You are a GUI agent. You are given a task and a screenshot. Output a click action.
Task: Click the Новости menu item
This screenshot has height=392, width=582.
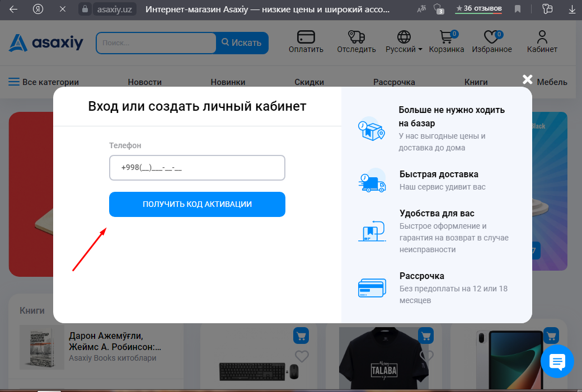144,82
